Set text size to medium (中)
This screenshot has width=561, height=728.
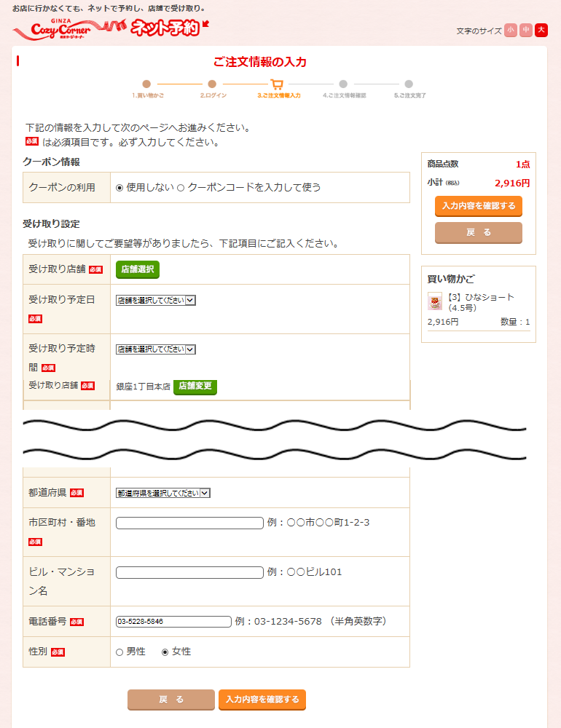point(525,30)
